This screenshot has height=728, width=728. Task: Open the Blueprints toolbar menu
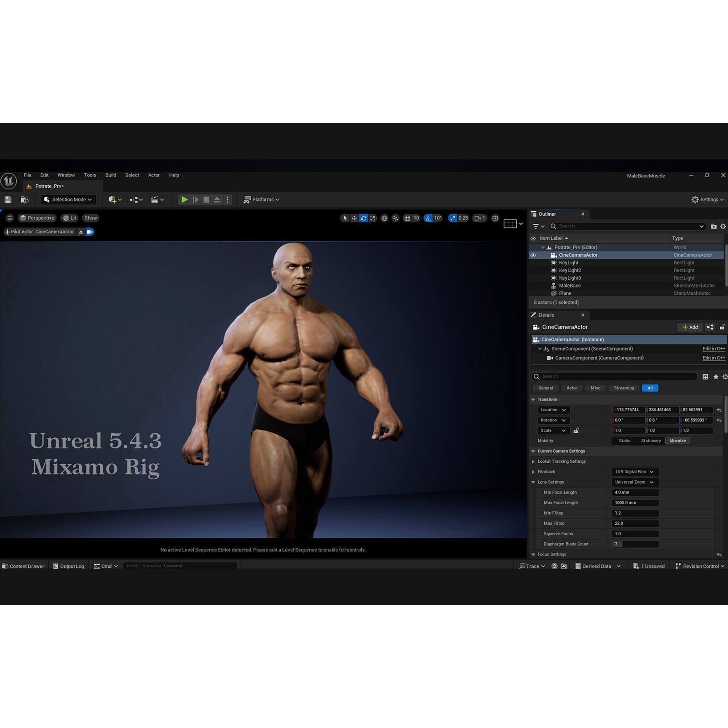136,200
